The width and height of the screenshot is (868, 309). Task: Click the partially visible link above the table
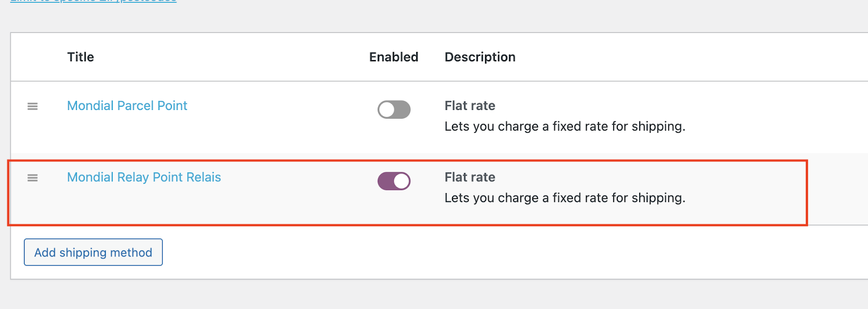coord(93,1)
